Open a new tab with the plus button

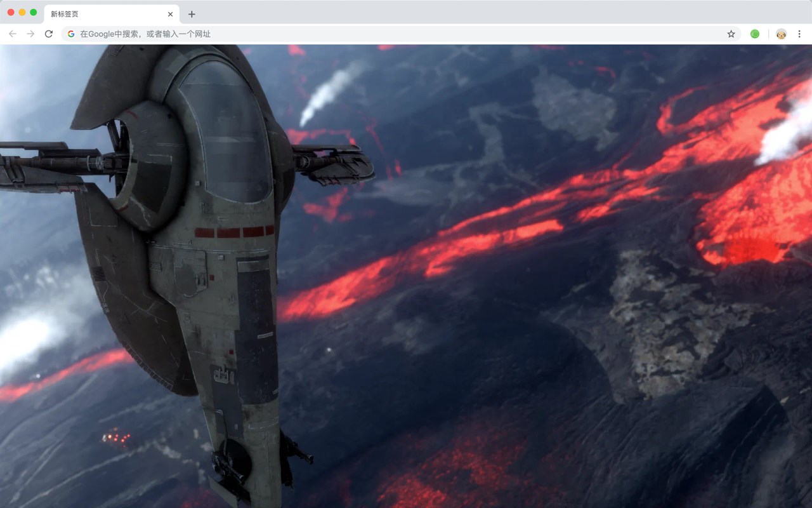192,14
